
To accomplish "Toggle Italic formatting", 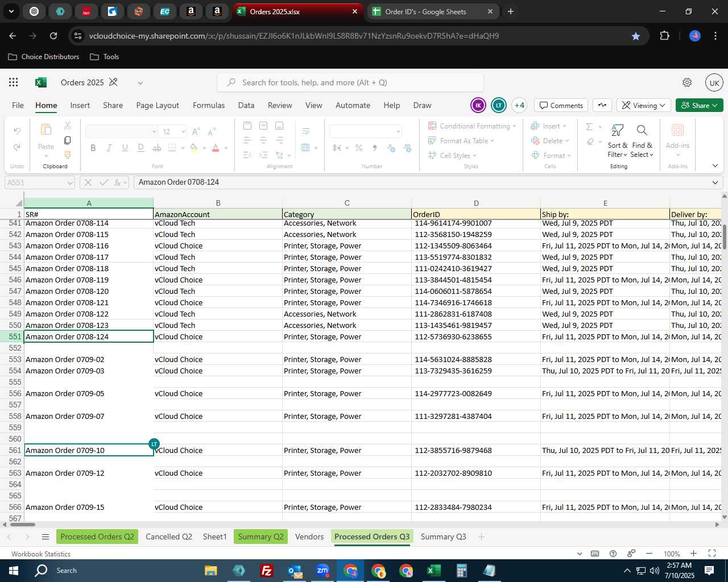I will pos(109,148).
